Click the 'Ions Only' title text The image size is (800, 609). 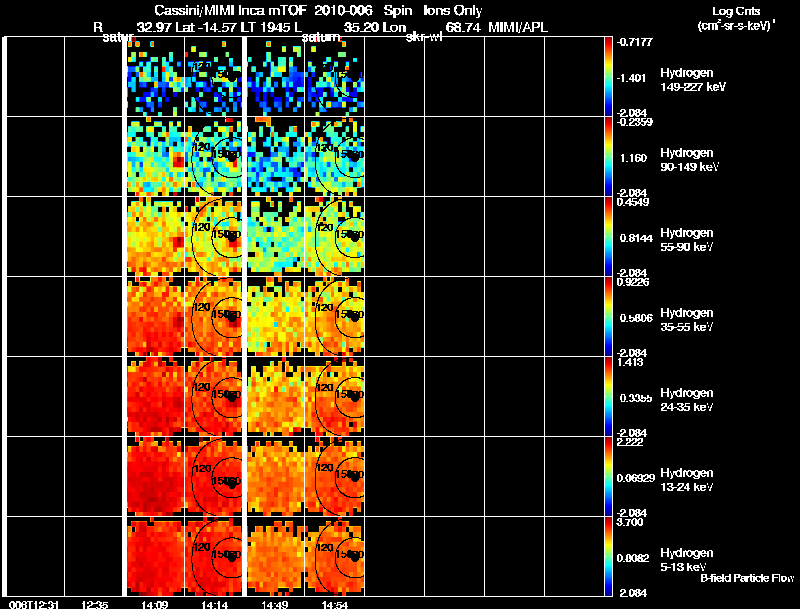coord(453,11)
